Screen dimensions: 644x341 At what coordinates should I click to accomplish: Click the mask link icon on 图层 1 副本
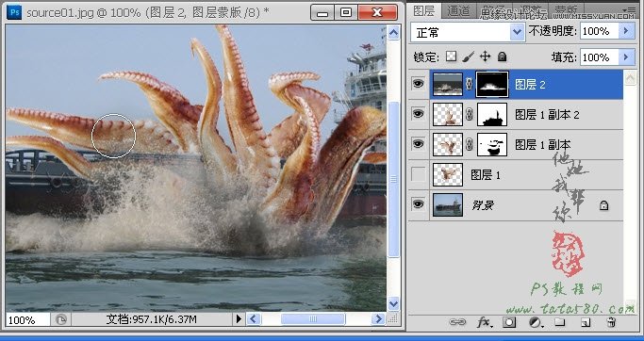(x=469, y=144)
